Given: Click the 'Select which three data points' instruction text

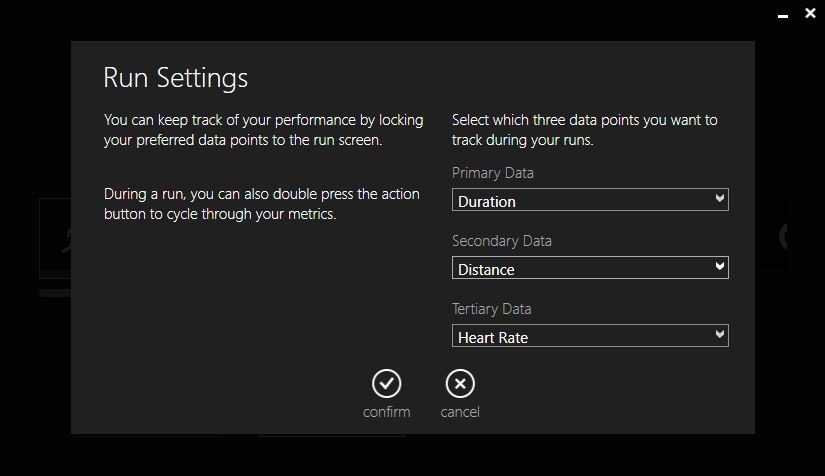Looking at the screenshot, I should pos(584,130).
